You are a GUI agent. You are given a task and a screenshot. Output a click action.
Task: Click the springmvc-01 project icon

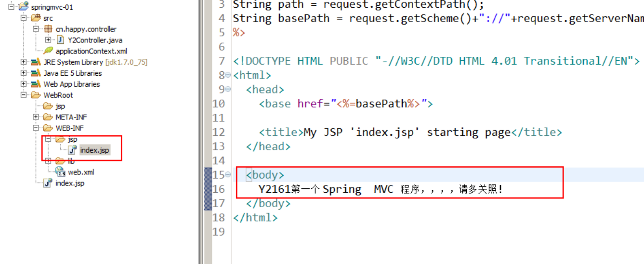(23, 7)
